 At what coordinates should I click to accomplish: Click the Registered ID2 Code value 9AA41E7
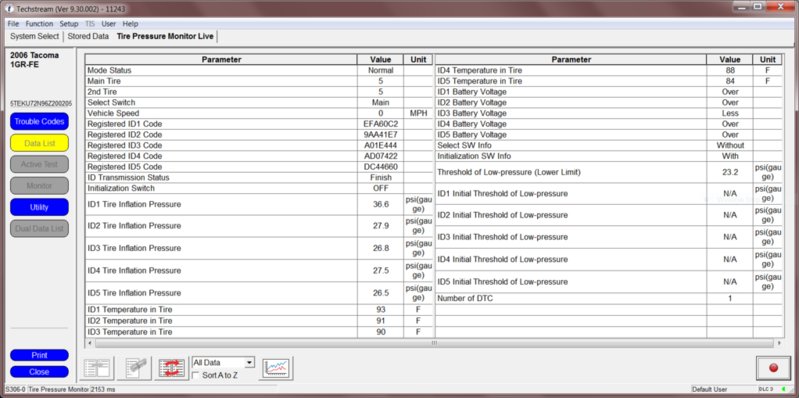click(x=380, y=135)
